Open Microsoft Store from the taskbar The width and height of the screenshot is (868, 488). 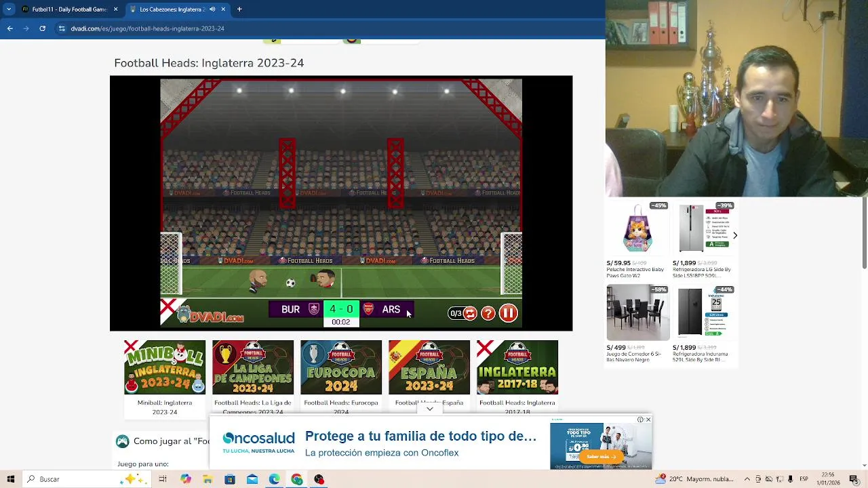(x=230, y=479)
